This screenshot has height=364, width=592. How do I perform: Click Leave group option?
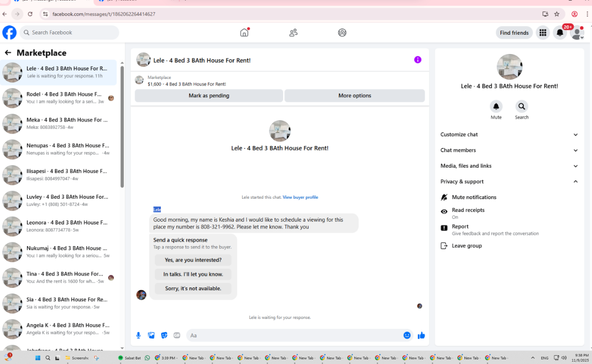click(509, 246)
